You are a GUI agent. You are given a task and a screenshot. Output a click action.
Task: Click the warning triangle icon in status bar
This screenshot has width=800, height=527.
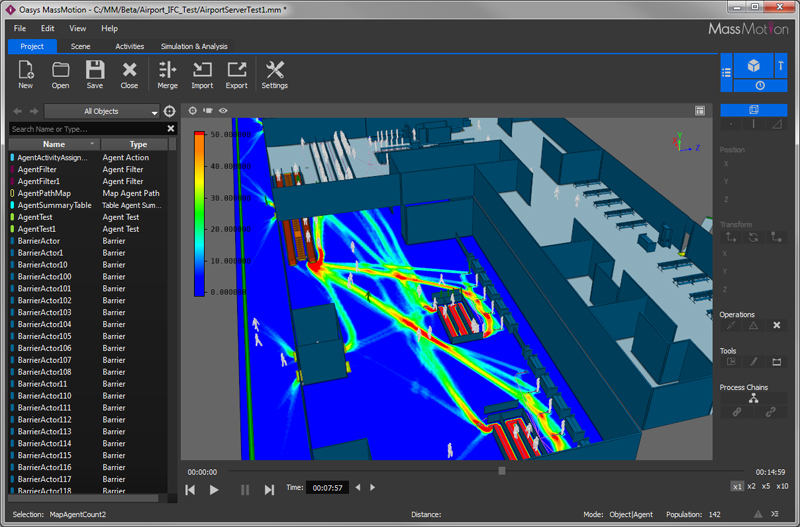(758, 514)
